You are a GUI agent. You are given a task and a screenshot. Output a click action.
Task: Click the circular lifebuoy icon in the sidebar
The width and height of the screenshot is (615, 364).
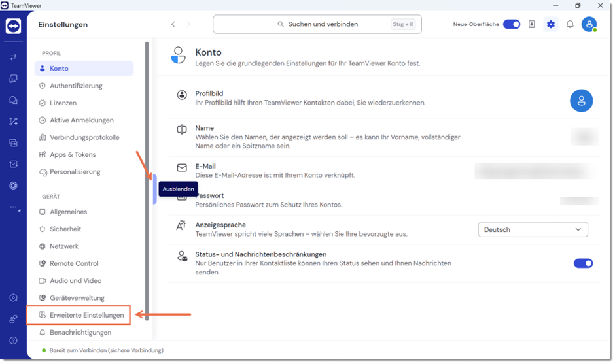[x=13, y=186]
